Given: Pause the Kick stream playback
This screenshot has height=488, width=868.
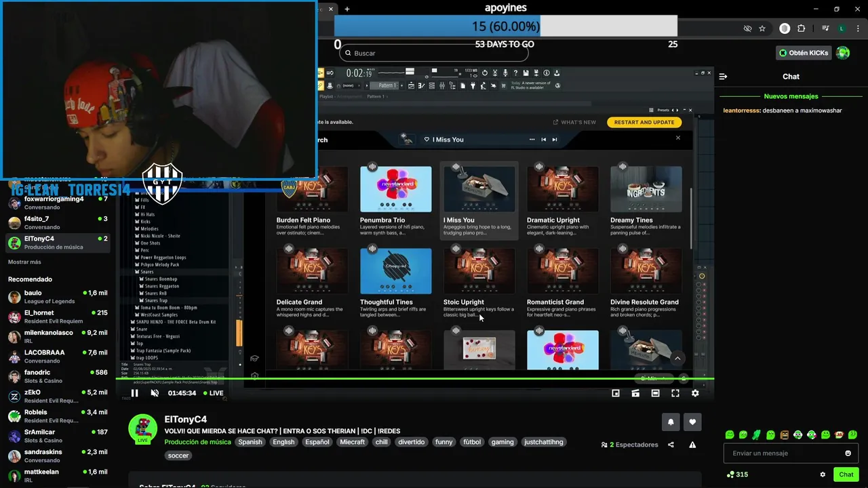Looking at the screenshot, I should click(134, 393).
